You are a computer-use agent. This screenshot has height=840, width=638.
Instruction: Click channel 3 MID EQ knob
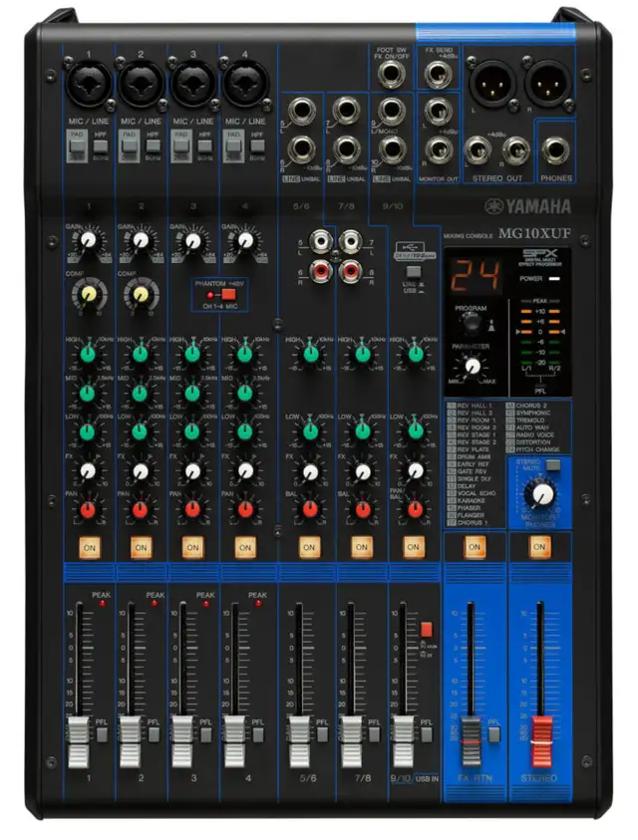coord(192,394)
